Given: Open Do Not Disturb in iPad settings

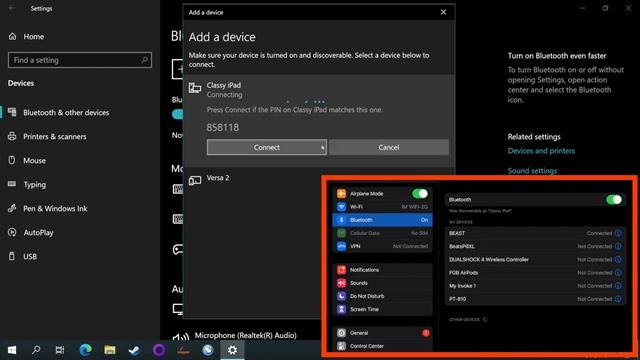Looking at the screenshot, I should tap(382, 296).
